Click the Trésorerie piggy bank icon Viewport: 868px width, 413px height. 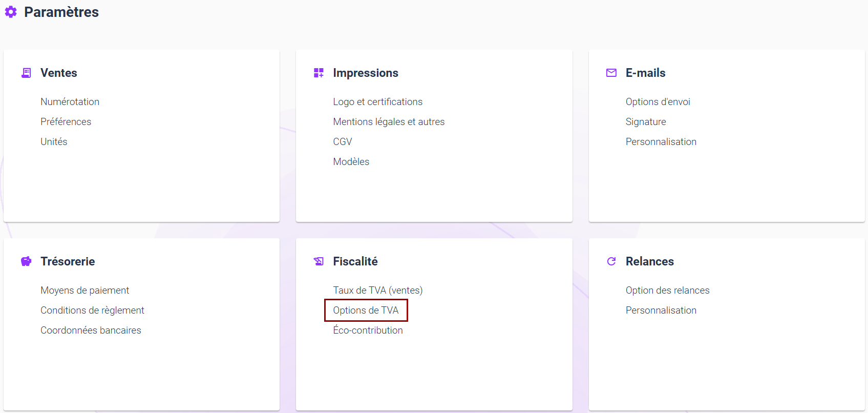tap(26, 261)
